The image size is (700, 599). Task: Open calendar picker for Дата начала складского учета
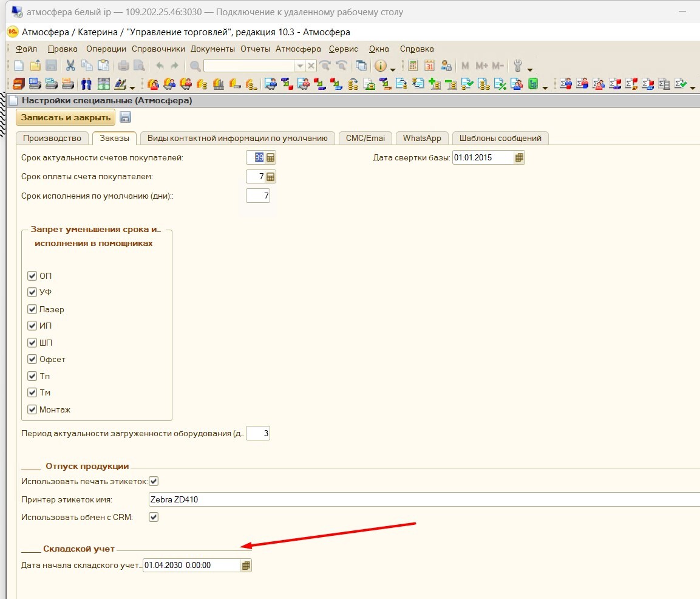(246, 566)
